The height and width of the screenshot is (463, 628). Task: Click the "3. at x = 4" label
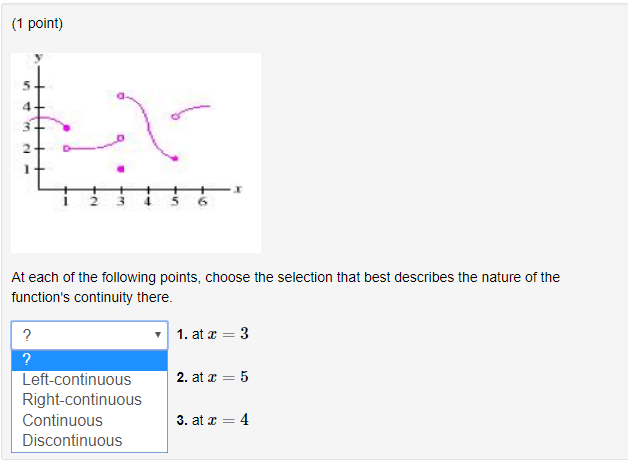pyautogui.click(x=212, y=420)
